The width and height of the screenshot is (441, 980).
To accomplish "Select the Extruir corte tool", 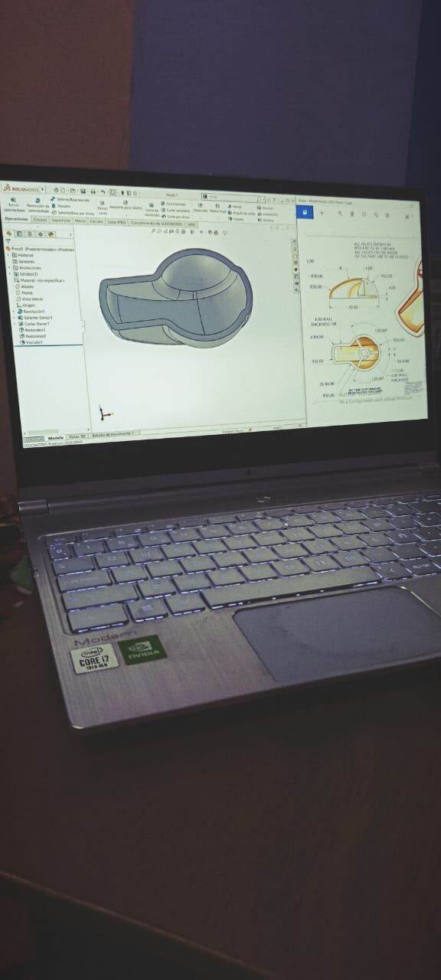I will tap(102, 207).
